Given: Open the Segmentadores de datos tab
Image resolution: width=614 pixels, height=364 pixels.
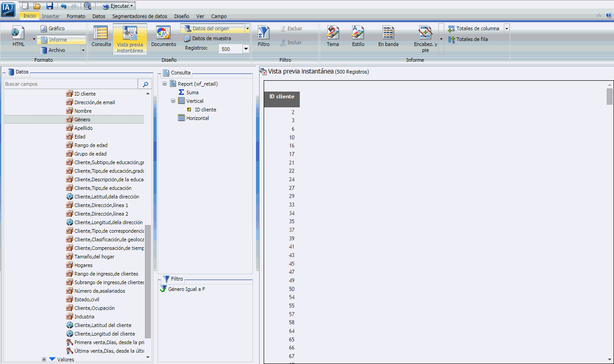Looking at the screenshot, I should coord(140,16).
